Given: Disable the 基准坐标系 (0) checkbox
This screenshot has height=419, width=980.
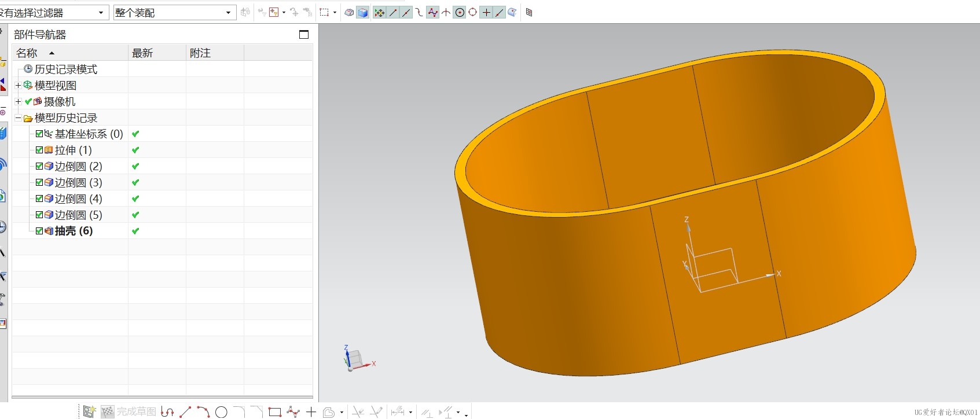Looking at the screenshot, I should 39,134.
